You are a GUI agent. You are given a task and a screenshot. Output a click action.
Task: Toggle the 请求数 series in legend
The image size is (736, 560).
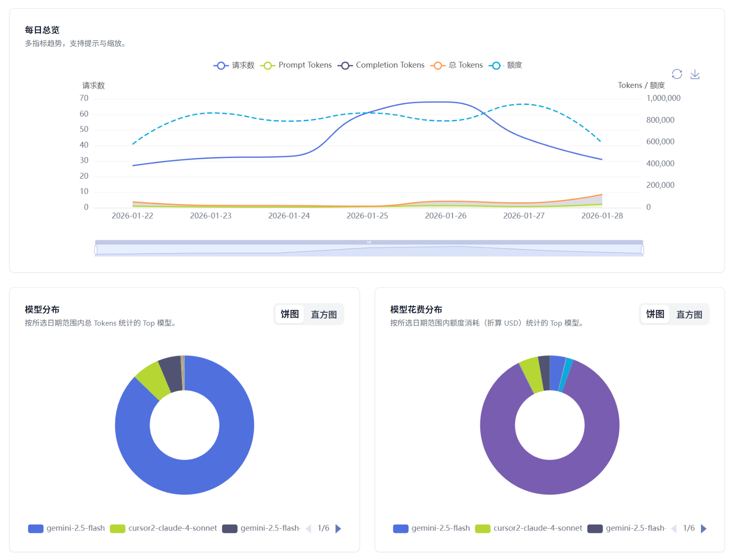coord(234,65)
